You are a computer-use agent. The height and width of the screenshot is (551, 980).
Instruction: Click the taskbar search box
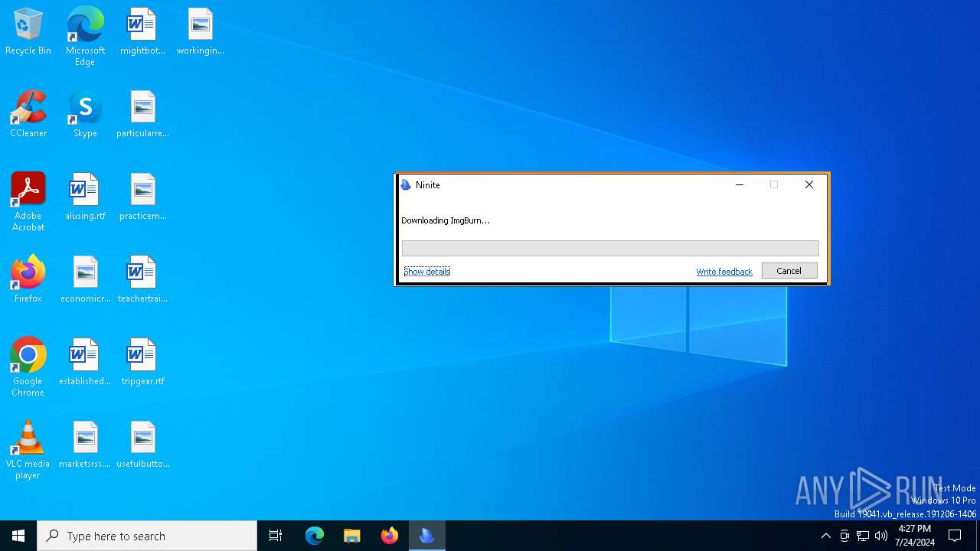(147, 536)
